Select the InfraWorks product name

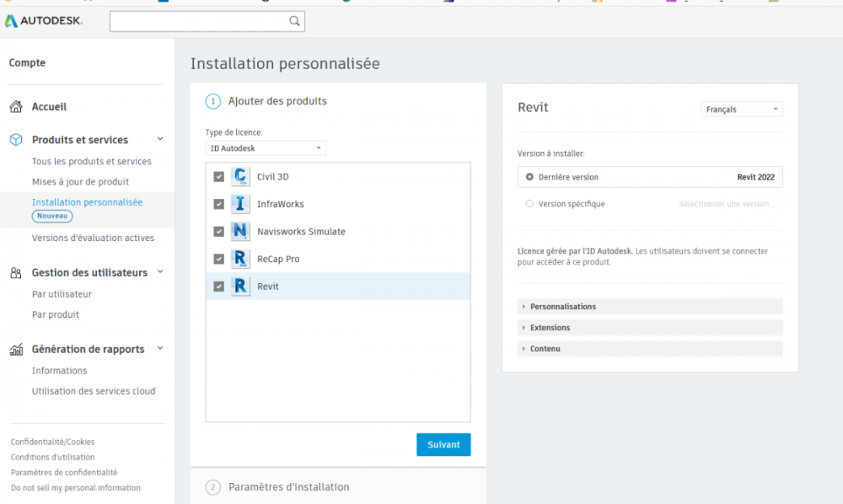tap(280, 204)
